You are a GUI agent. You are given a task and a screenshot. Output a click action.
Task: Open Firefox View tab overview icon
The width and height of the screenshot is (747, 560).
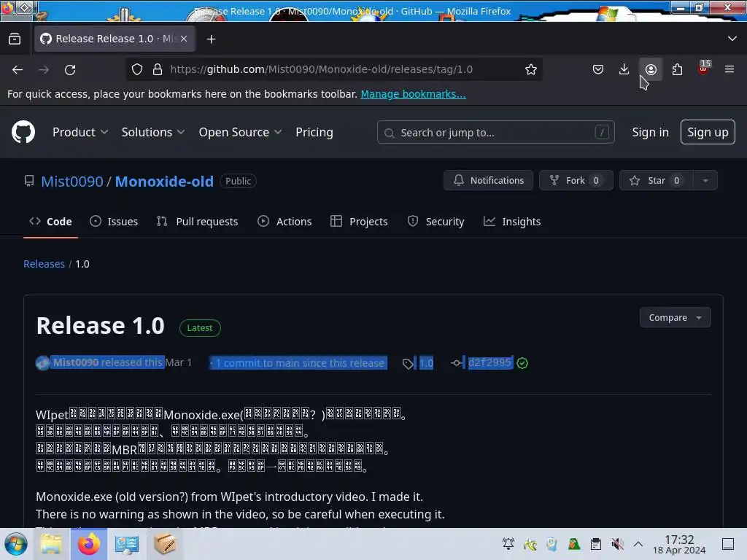pos(15,39)
